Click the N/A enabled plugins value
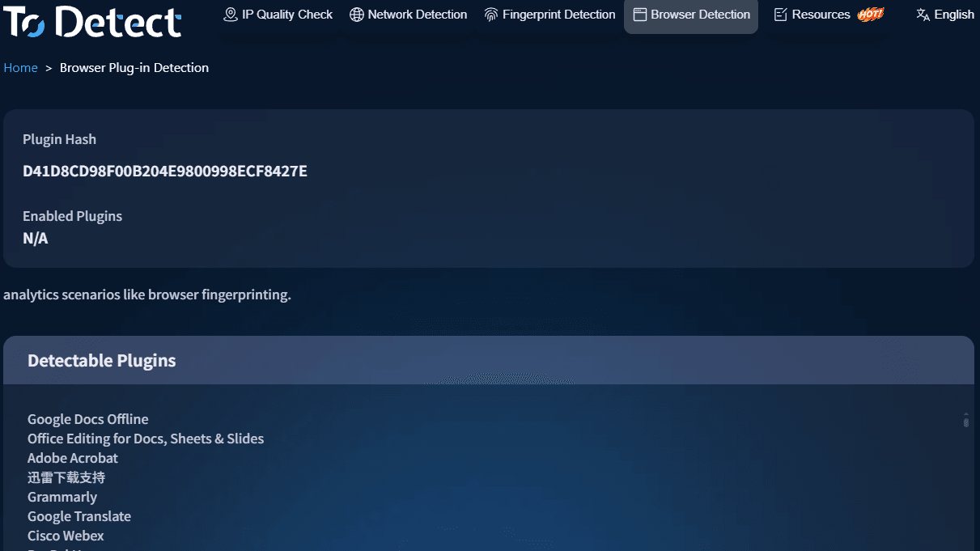The height and width of the screenshot is (551, 980). [x=35, y=239]
